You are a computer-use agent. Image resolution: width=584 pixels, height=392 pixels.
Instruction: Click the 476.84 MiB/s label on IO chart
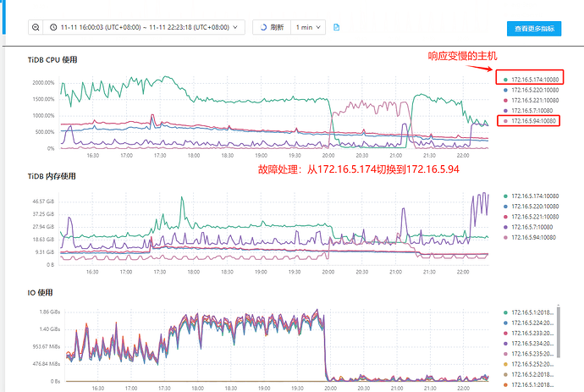coord(47,364)
